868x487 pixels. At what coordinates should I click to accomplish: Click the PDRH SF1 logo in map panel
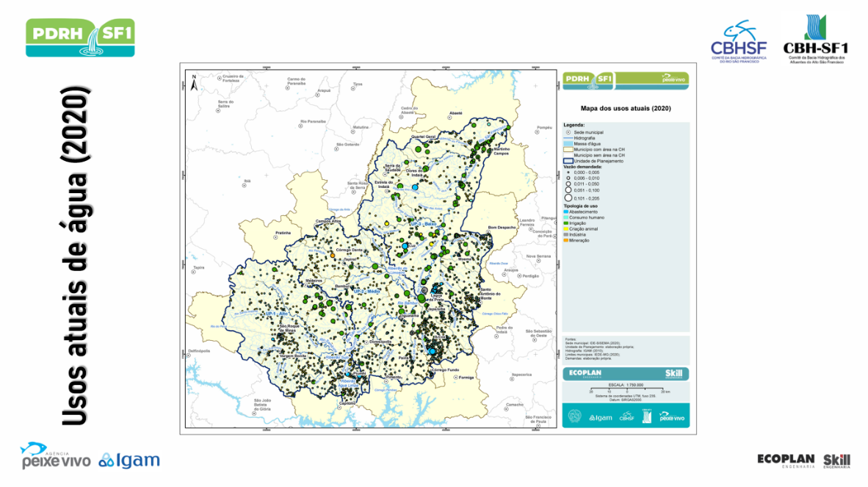[x=588, y=80]
